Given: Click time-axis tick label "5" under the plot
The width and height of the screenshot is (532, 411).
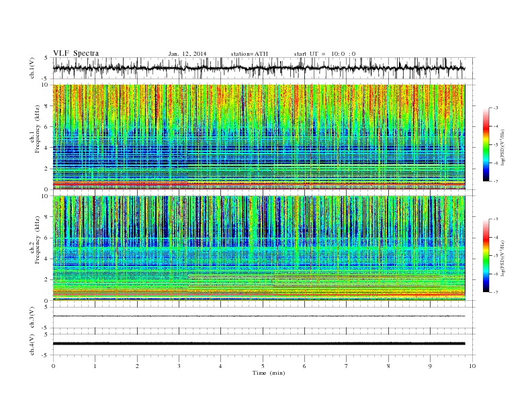Looking at the screenshot, I should pos(263,366).
